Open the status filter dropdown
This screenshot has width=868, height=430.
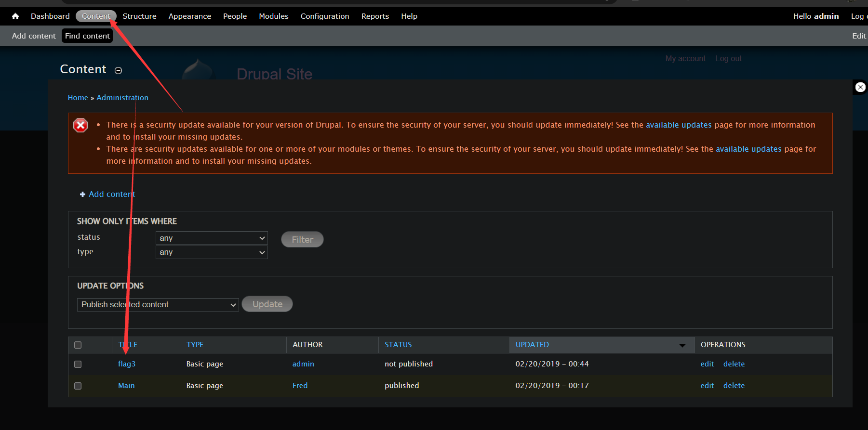pyautogui.click(x=212, y=238)
